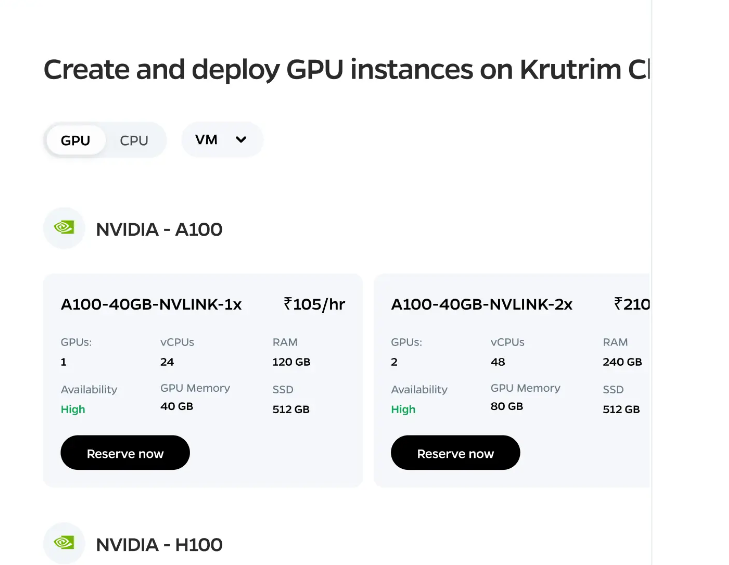Reserve the A100-40GB-NVLINK-1x instance
Viewport: 729px width, 565px height.
click(125, 452)
